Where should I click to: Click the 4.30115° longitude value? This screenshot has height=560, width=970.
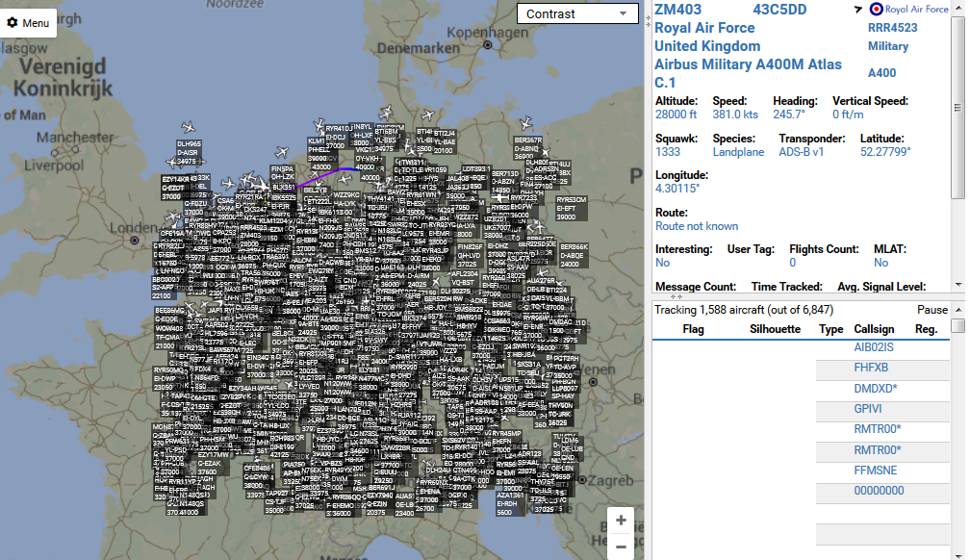coord(677,189)
